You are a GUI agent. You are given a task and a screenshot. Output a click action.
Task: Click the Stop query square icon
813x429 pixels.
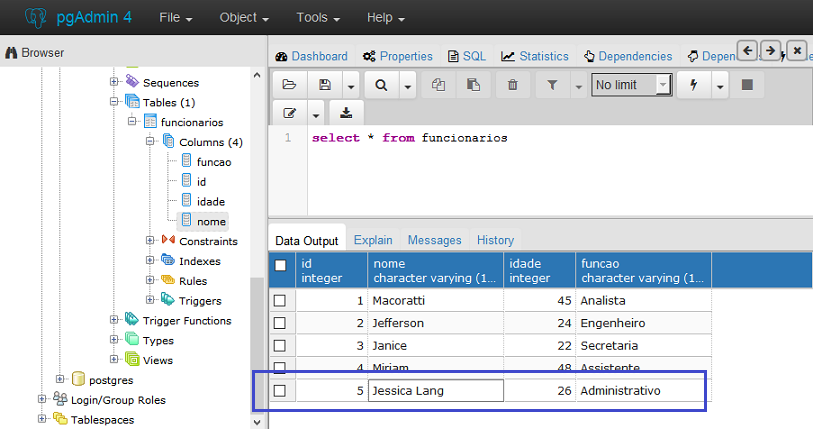pos(747,85)
